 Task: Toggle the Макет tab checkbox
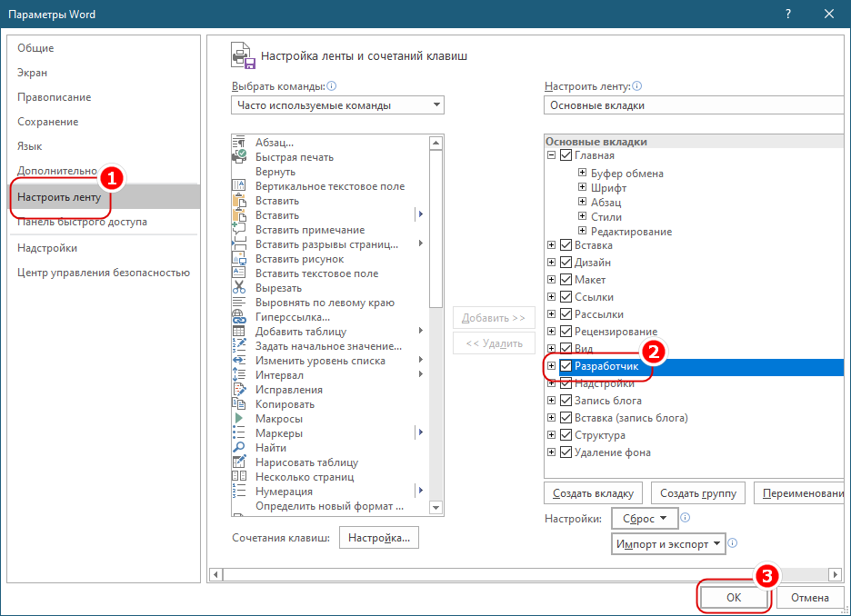(x=566, y=280)
